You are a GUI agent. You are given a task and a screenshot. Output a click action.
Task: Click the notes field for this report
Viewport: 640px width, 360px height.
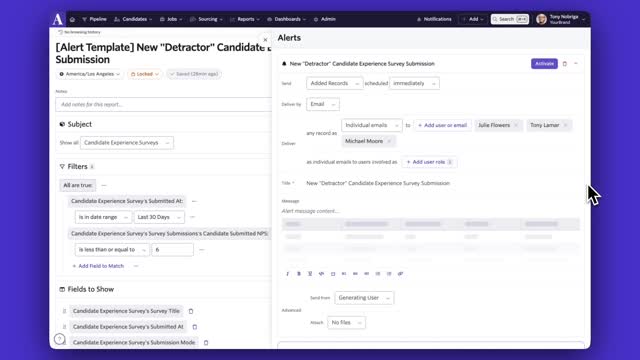tap(164, 104)
